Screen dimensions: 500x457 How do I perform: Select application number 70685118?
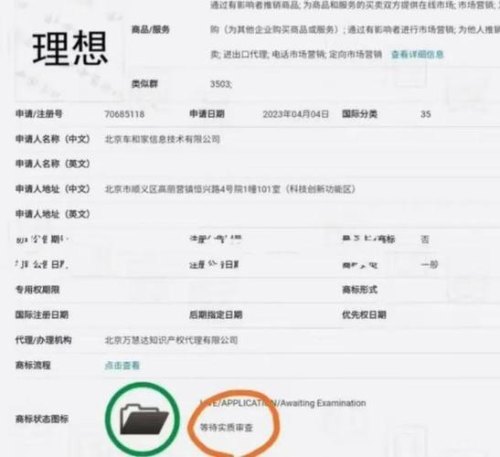click(x=124, y=114)
